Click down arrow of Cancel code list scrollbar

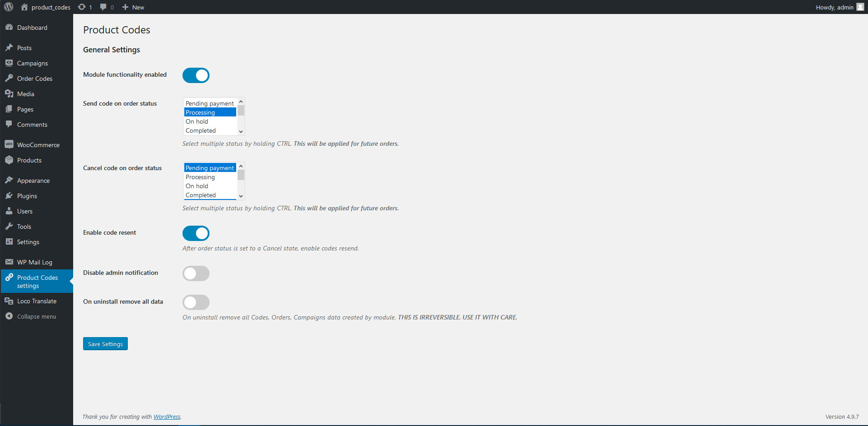click(241, 196)
